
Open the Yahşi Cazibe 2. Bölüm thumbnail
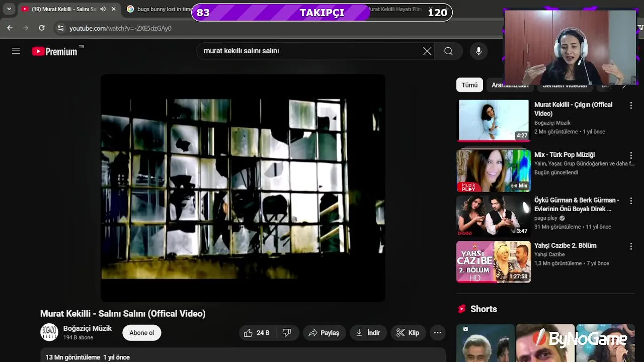coord(494,262)
